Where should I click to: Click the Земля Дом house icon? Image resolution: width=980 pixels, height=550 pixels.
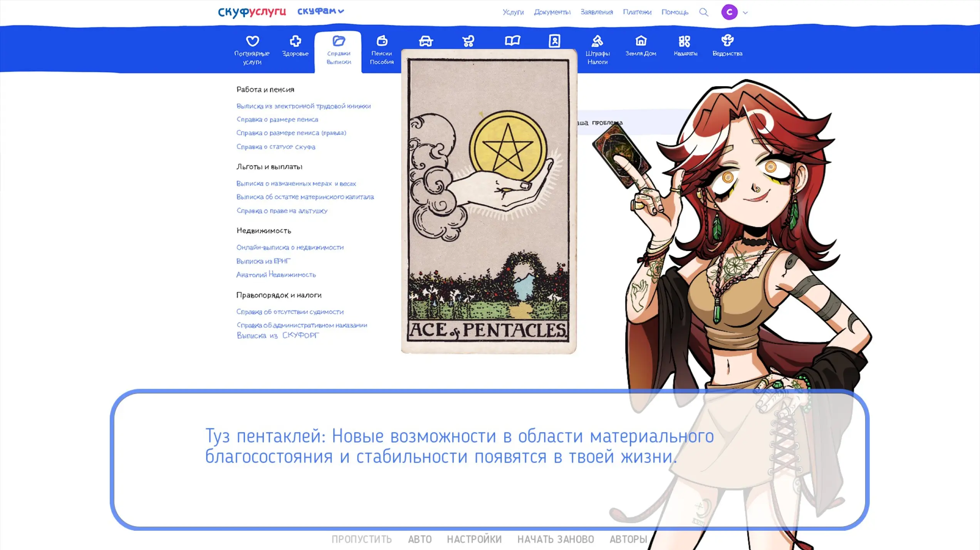tap(641, 41)
